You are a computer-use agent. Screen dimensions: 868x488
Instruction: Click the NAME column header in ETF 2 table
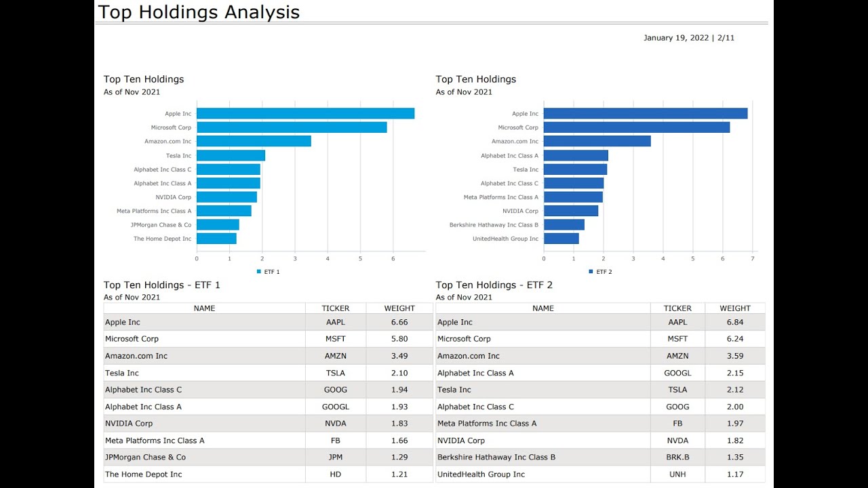543,308
